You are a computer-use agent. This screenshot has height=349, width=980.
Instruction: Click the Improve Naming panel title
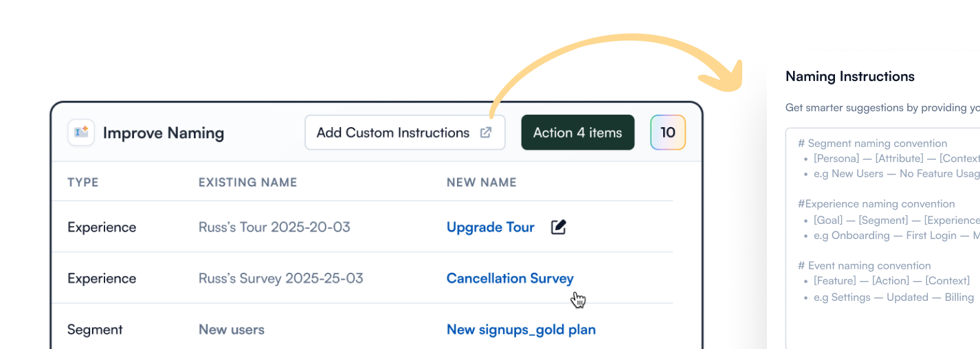pyautogui.click(x=164, y=133)
